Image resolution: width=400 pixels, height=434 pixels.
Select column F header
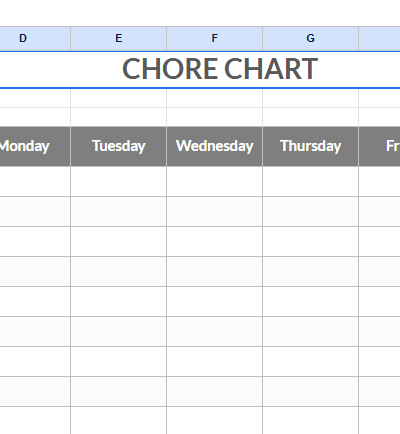pos(215,39)
